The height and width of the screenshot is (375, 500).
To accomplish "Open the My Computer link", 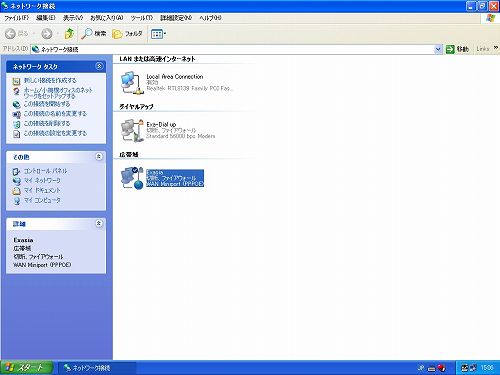I will coord(42,200).
